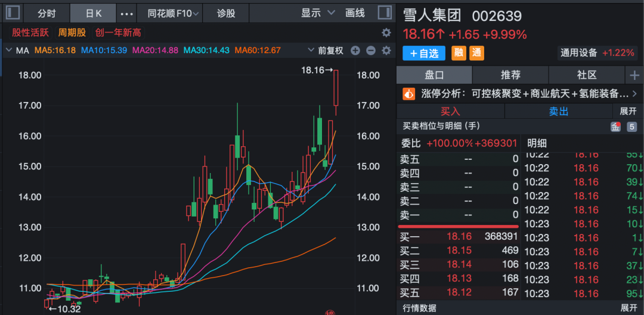Viewport: 644px width, 315px height.
Task: Zoom out chart with minus icon
Action: click(370, 51)
